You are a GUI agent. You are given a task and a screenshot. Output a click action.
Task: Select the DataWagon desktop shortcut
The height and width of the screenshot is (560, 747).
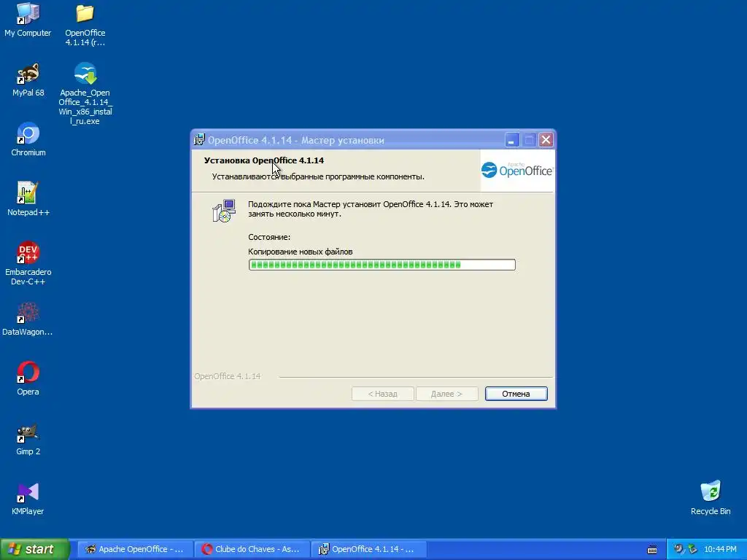pos(28,319)
